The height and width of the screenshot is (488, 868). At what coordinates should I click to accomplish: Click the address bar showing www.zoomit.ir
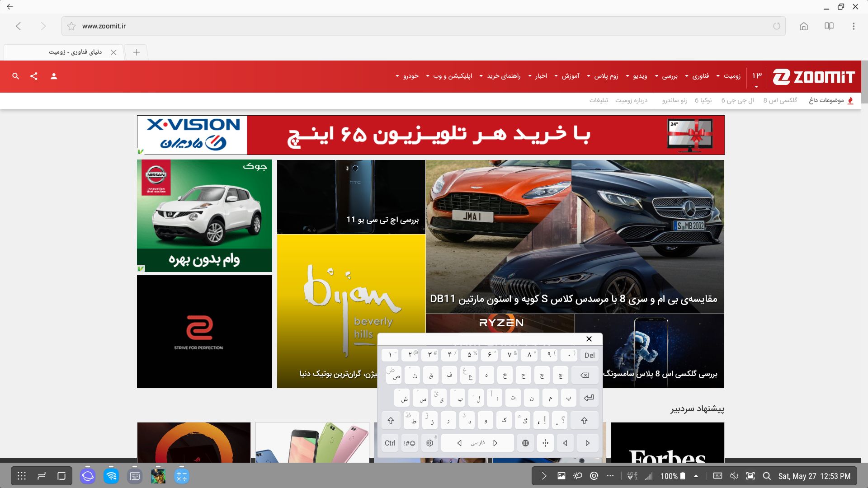click(x=424, y=26)
